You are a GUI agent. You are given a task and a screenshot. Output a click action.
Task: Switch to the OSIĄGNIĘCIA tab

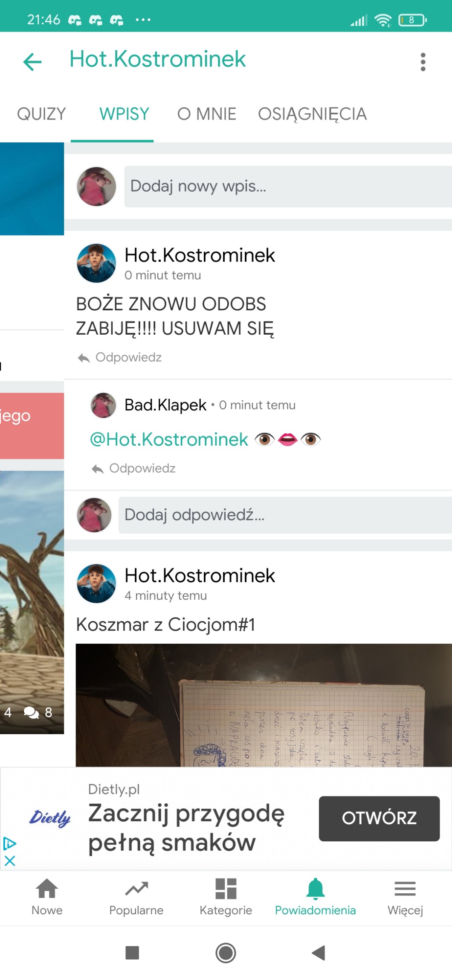tap(312, 114)
